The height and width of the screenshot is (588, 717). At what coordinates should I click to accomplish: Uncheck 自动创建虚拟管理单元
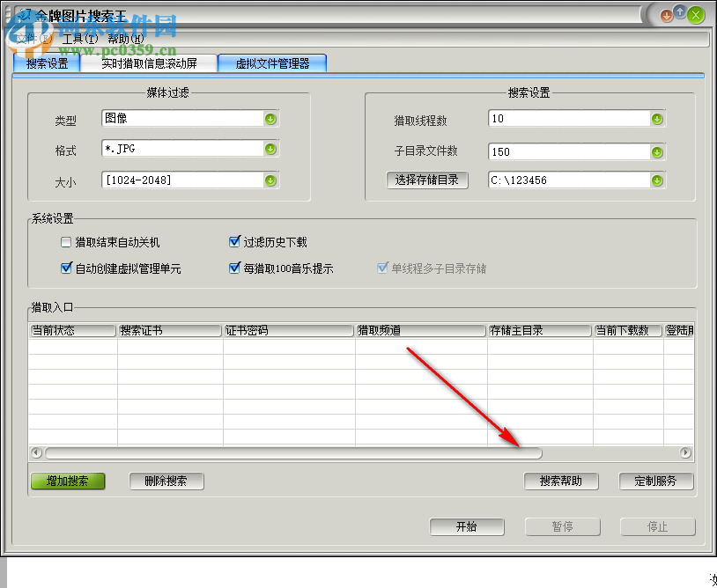point(65,268)
